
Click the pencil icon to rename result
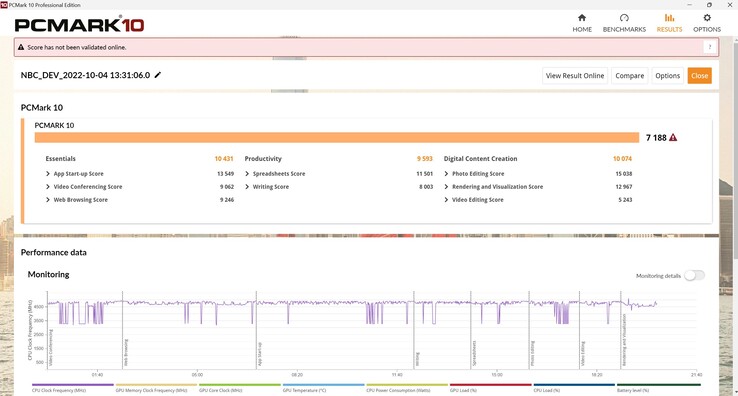click(158, 75)
